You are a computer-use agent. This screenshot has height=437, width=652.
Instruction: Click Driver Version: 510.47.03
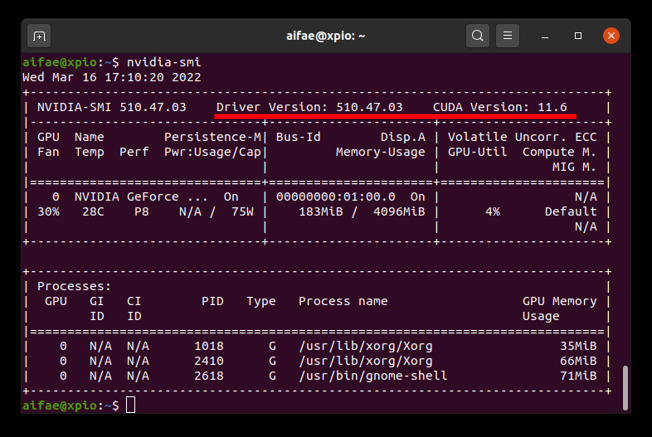click(309, 107)
